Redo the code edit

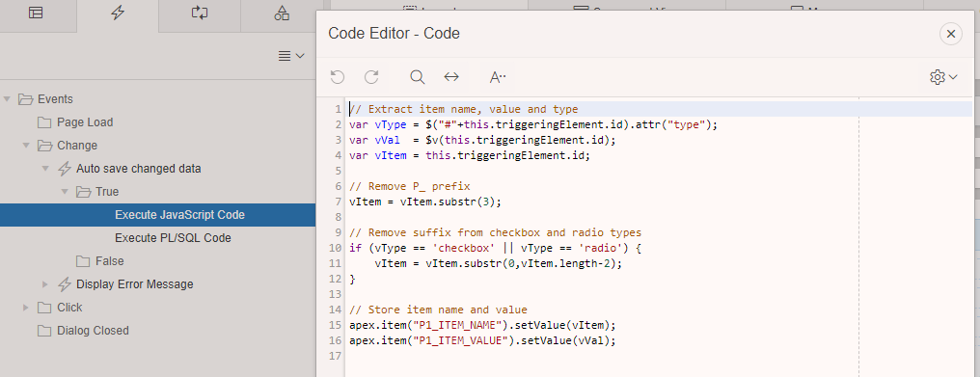[x=371, y=77]
